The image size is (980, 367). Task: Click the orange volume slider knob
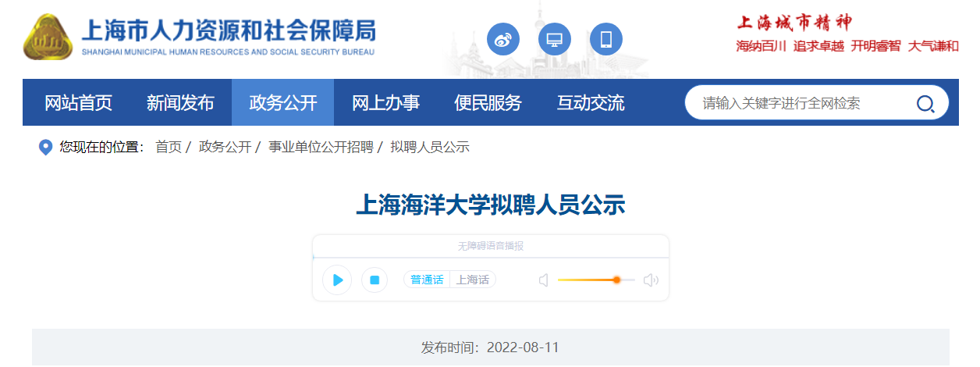[616, 280]
